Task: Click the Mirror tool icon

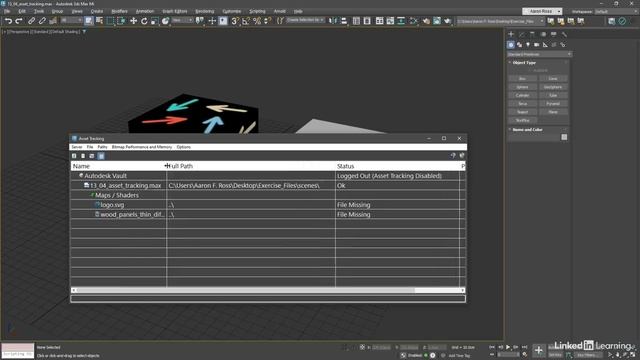Action: [x=333, y=21]
